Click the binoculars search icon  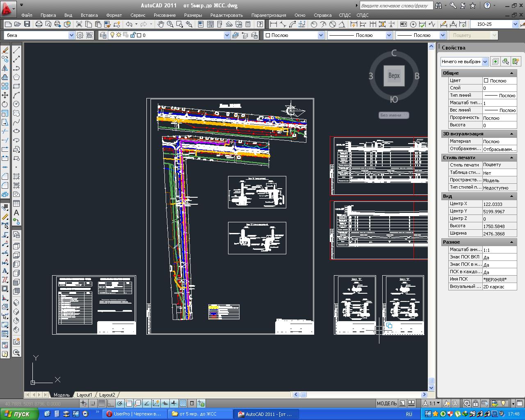439,6
